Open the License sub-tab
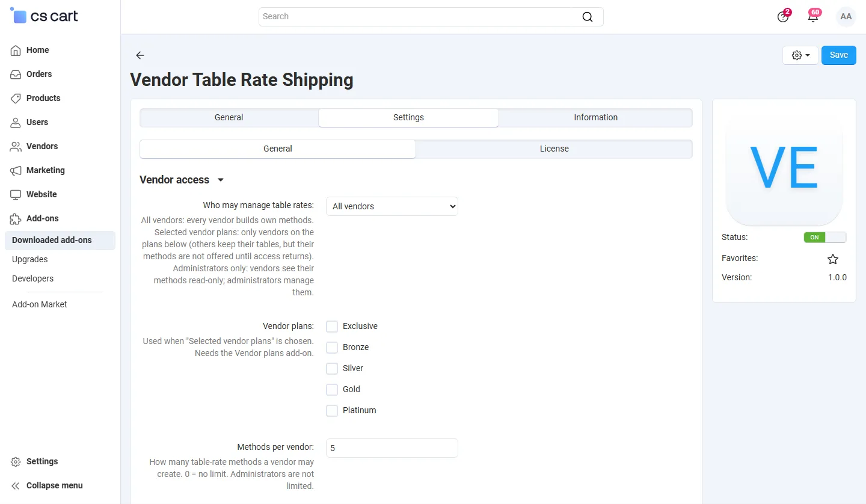 tap(554, 149)
